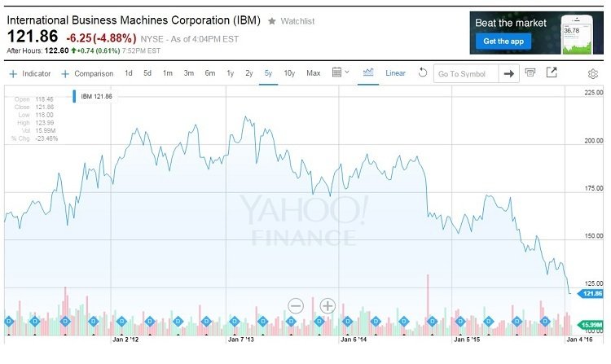Click the Get the app button
This screenshot has width=611, height=364.
[502, 41]
